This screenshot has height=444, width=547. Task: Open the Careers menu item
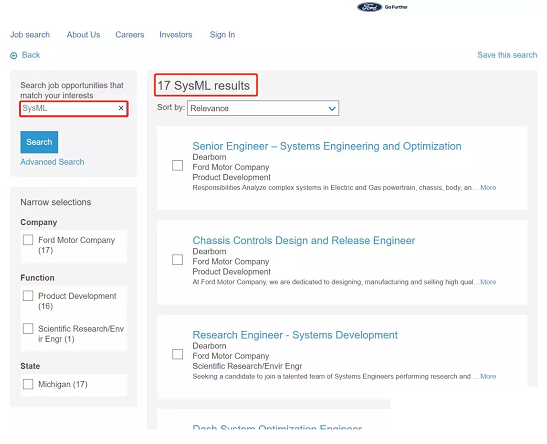click(x=130, y=35)
